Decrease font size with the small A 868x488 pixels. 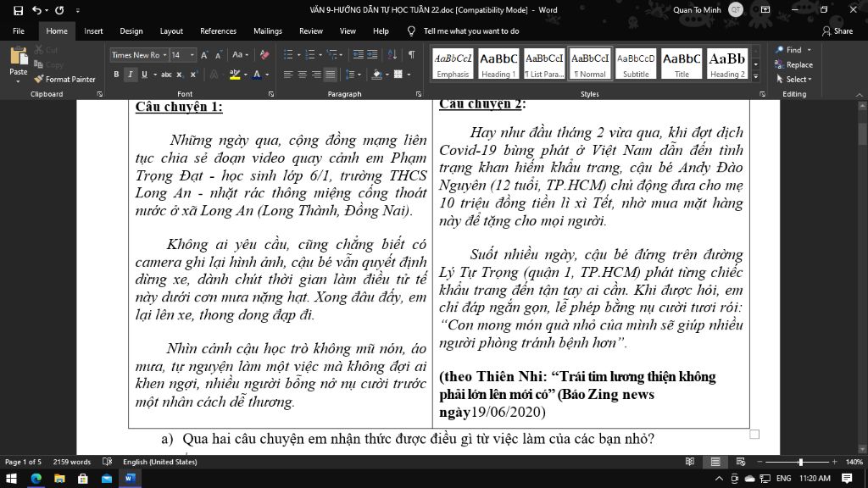click(218, 55)
